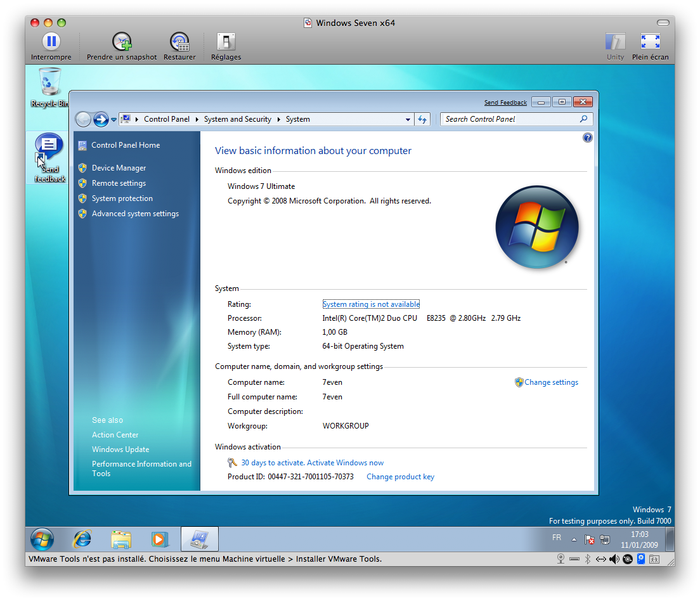
Task: Click the System and Security breadcrumb
Action: click(238, 119)
